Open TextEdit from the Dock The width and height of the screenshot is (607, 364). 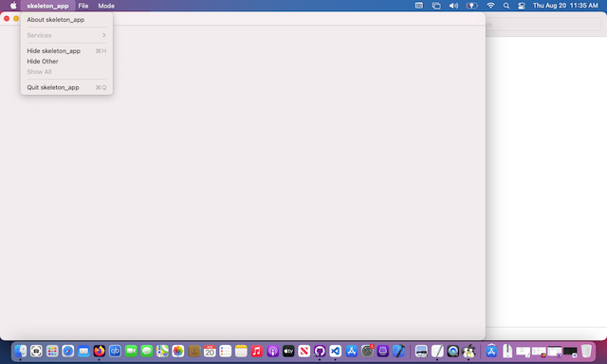437,352
